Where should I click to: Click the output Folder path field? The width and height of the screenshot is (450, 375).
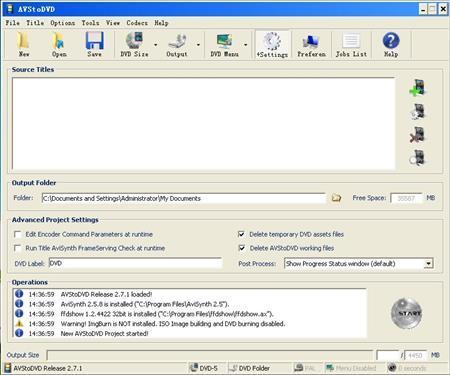(183, 198)
